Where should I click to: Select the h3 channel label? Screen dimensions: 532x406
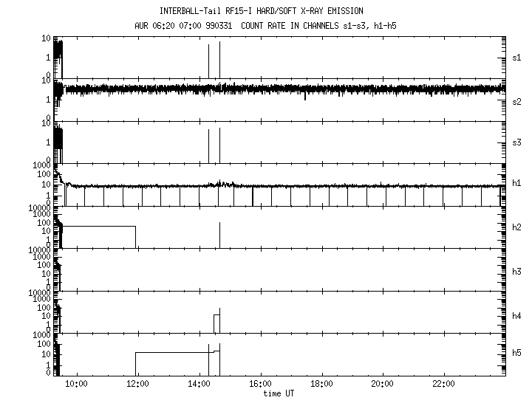coord(517,272)
